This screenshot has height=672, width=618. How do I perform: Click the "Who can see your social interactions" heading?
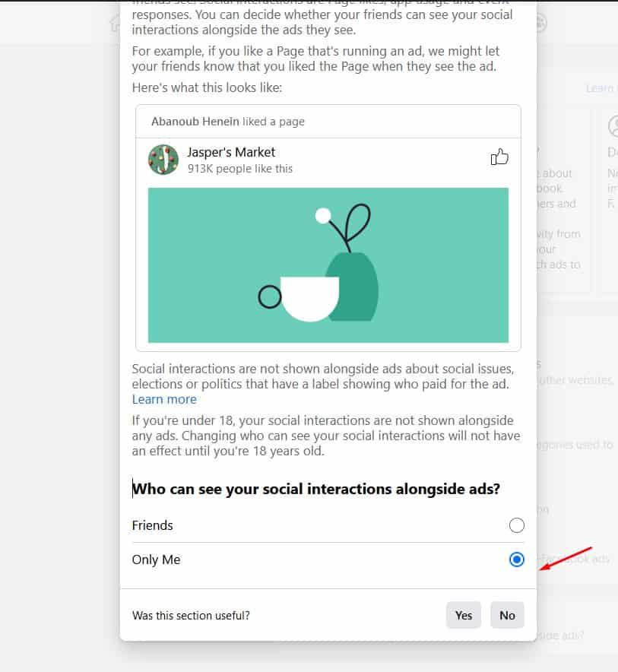[316, 489]
